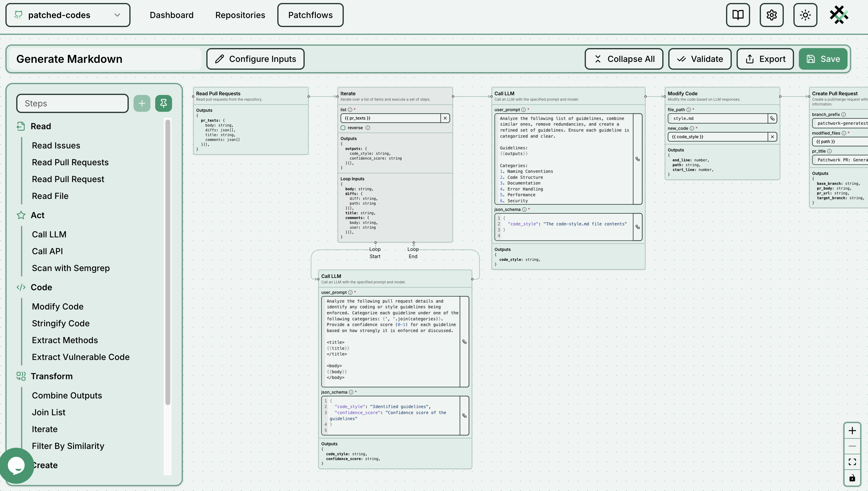The image size is (868, 491).
Task: Click the pin steps panel icon
Action: pyautogui.click(x=163, y=103)
